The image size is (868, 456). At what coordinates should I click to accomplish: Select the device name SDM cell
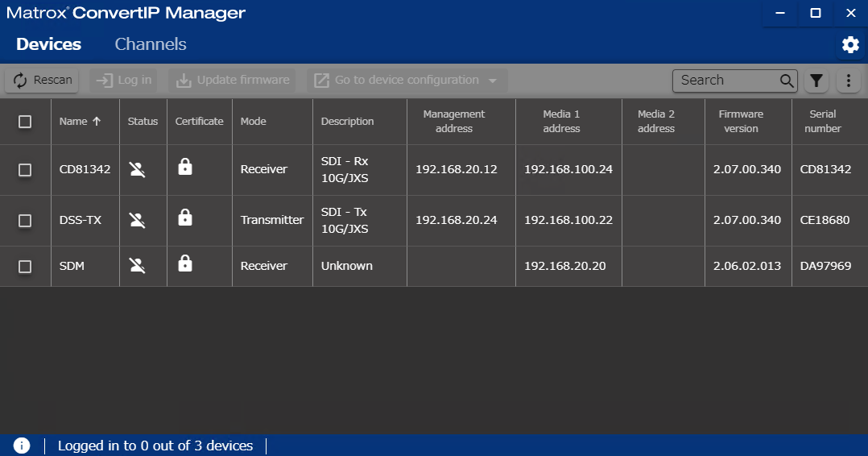[72, 266]
